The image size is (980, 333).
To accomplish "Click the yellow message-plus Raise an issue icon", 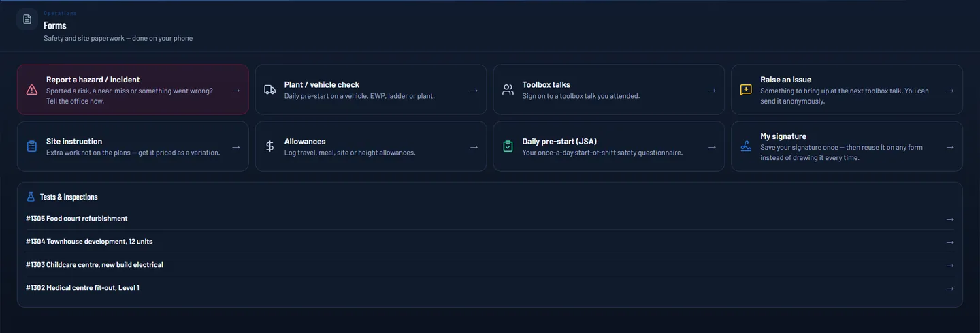I will click(x=746, y=90).
